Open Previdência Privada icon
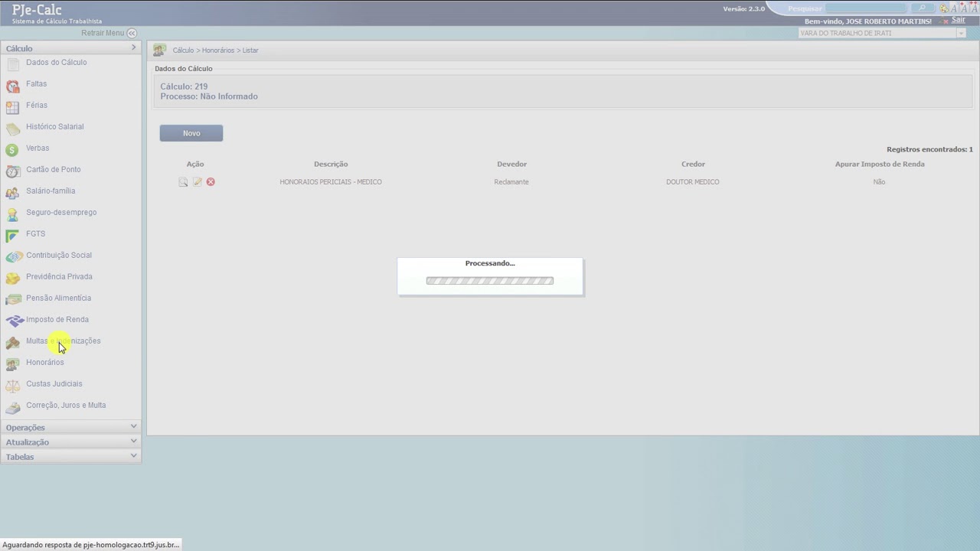This screenshot has width=980, height=551. click(x=12, y=279)
